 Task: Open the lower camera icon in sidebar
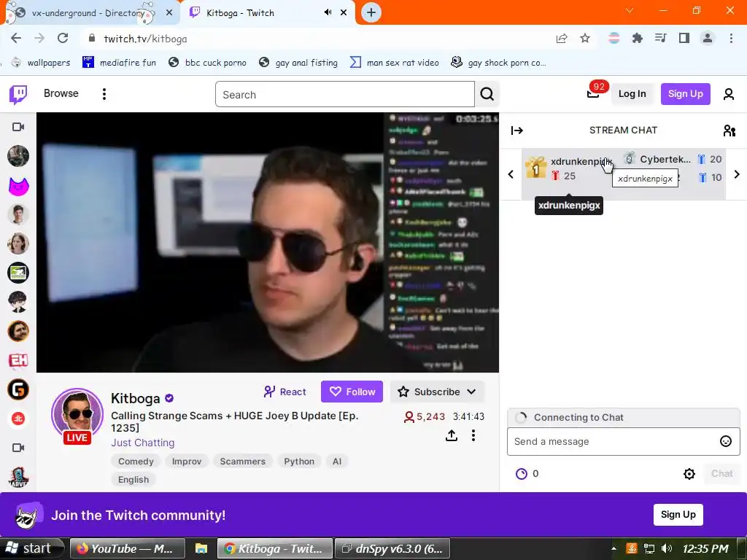pyautogui.click(x=18, y=448)
